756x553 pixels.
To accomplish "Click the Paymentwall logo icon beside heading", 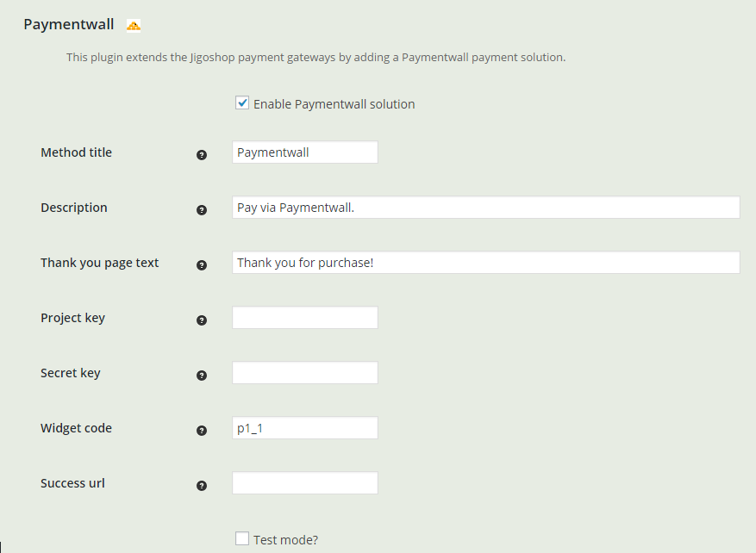I will tap(134, 25).
